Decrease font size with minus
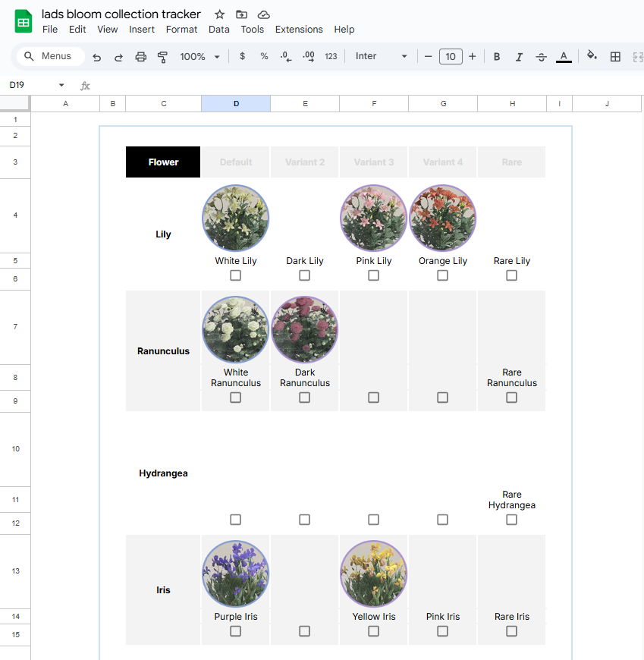This screenshot has width=644, height=660. (x=428, y=56)
